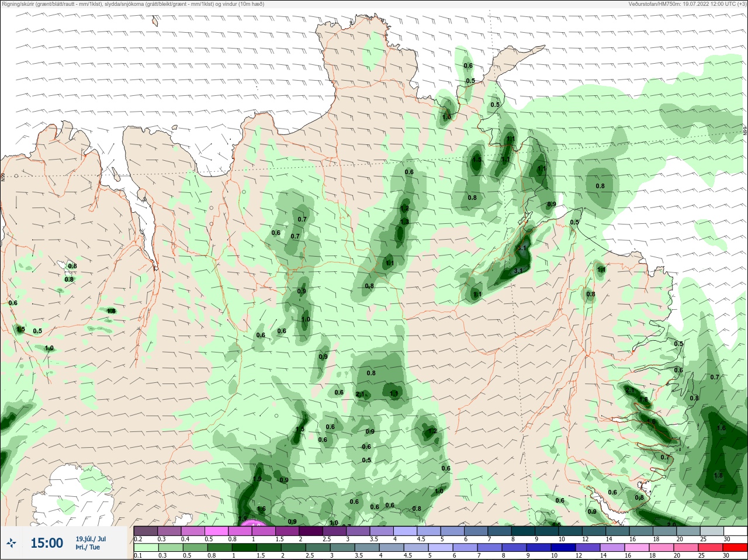Pick the blue 8 swatch in the lower legend row
The image size is (748, 560).
point(514,548)
